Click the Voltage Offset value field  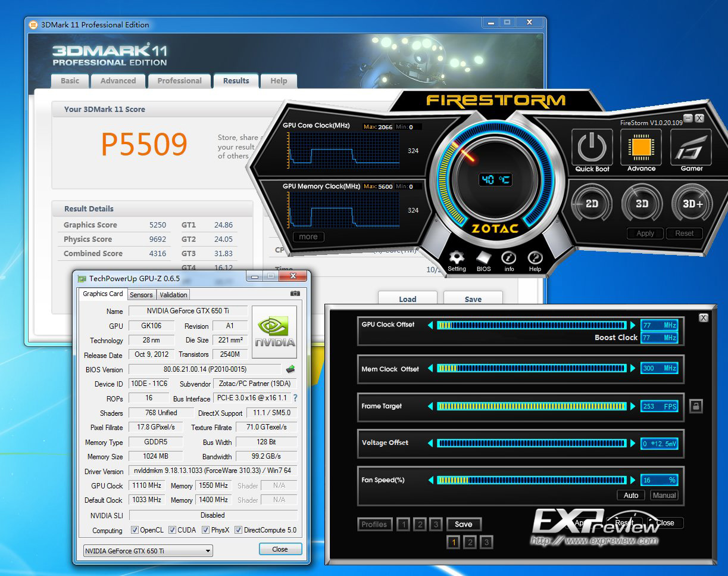pos(659,444)
